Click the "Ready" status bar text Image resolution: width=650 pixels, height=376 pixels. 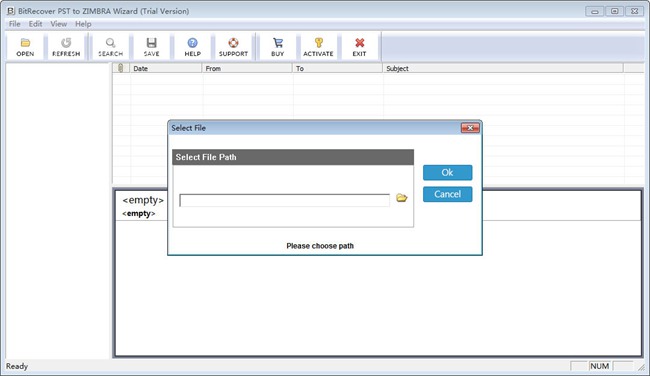tap(17, 366)
